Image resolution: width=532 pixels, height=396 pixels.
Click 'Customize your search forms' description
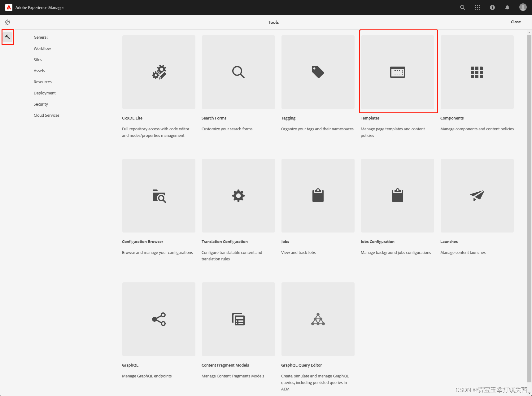tap(227, 129)
